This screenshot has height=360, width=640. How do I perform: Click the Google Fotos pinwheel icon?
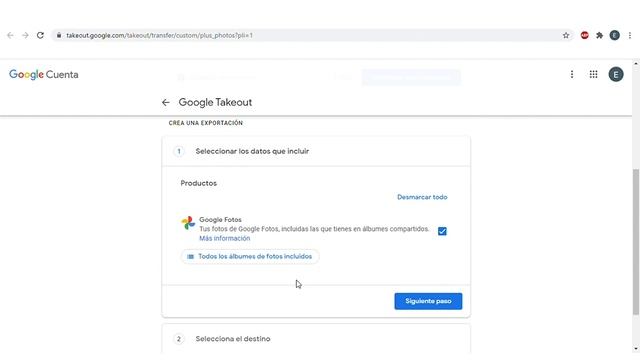(188, 223)
